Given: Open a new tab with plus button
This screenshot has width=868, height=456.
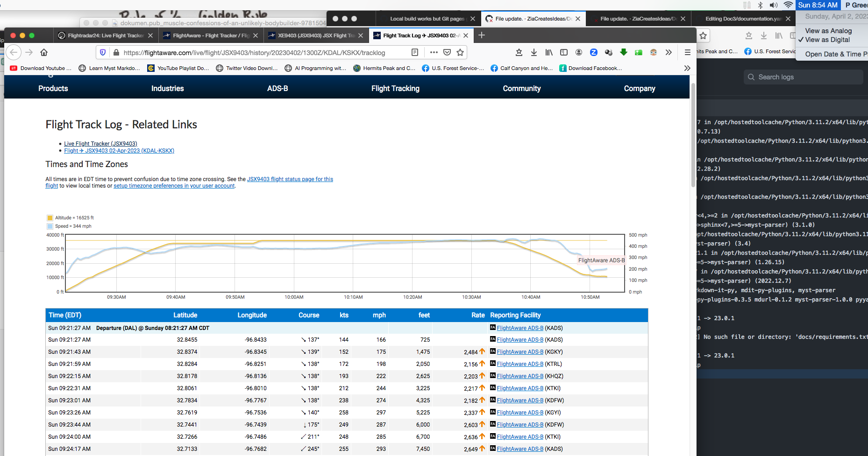Looking at the screenshot, I should [482, 35].
